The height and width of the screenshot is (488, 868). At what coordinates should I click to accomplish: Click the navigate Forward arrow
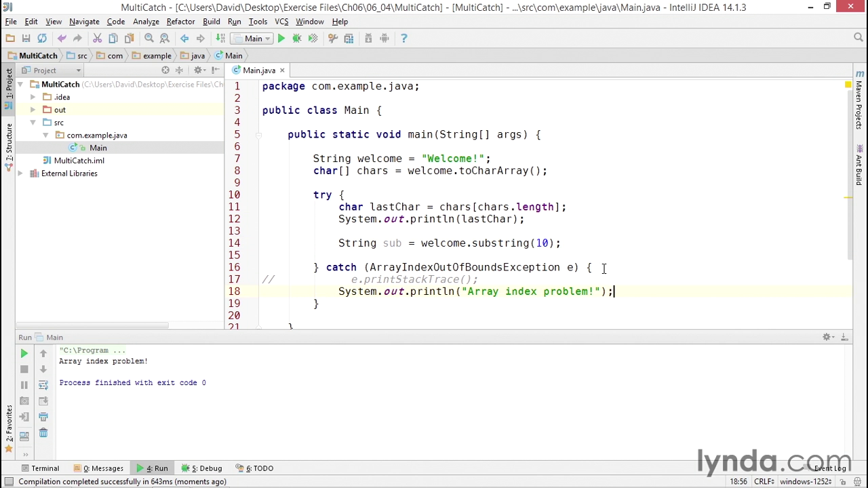point(200,39)
